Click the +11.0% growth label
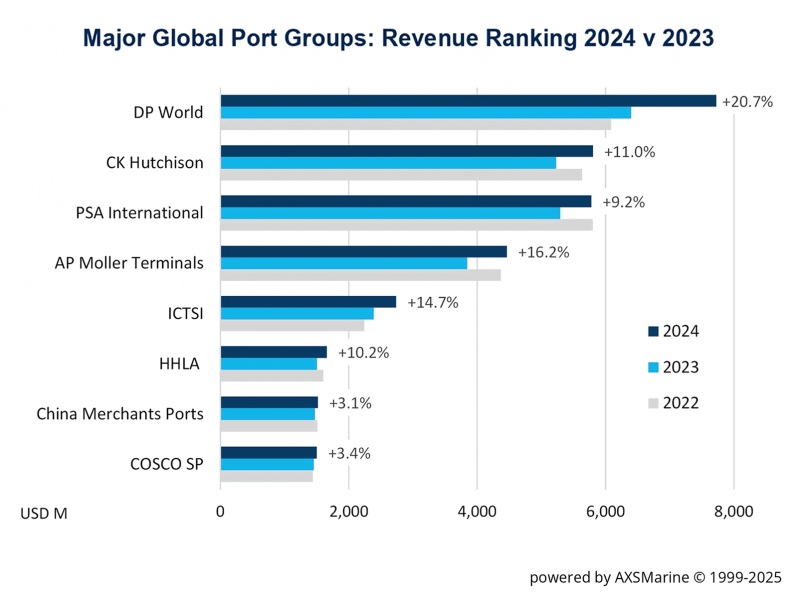Viewport: 798px width, 598px height. [x=630, y=152]
